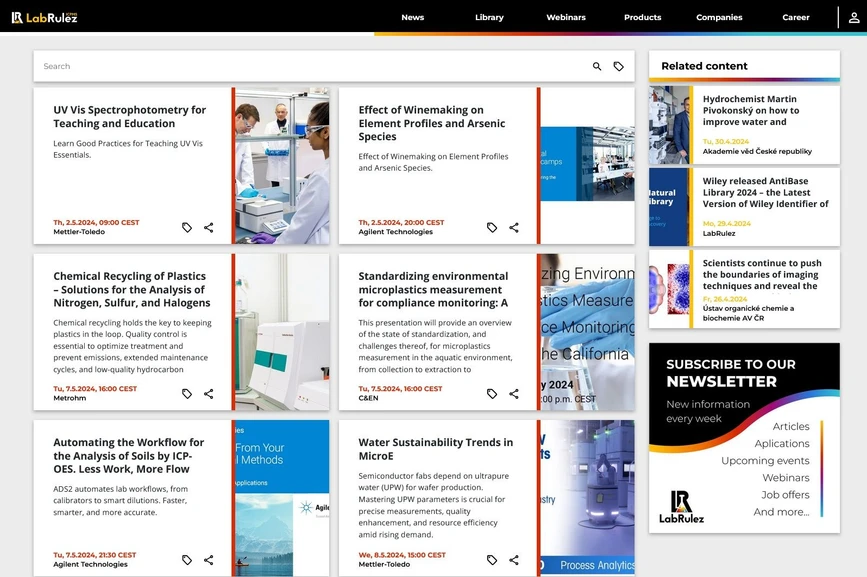Click the date We, 8.5.2024, 15:00 CEST
The width and height of the screenshot is (867, 577).
pos(402,555)
